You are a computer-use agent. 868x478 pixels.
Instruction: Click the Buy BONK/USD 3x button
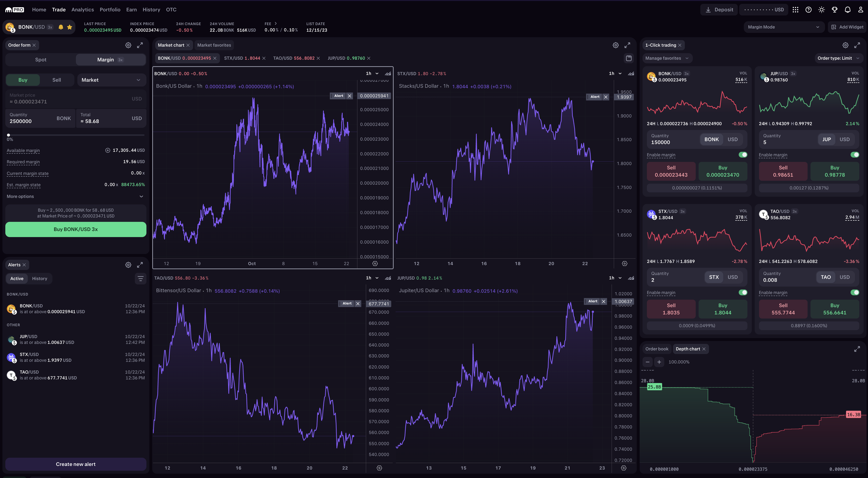(75, 229)
